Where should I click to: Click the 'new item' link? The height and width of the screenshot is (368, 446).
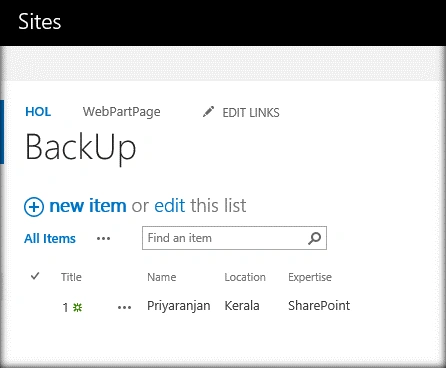click(x=88, y=206)
